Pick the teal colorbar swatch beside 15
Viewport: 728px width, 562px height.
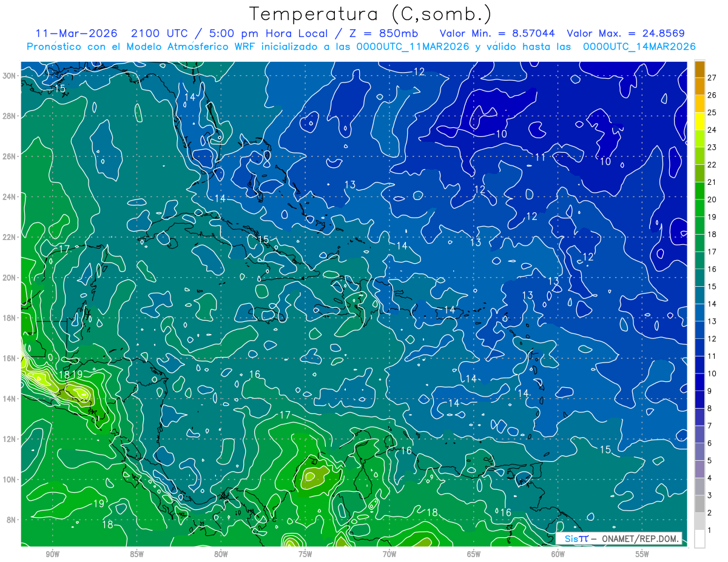[699, 278]
